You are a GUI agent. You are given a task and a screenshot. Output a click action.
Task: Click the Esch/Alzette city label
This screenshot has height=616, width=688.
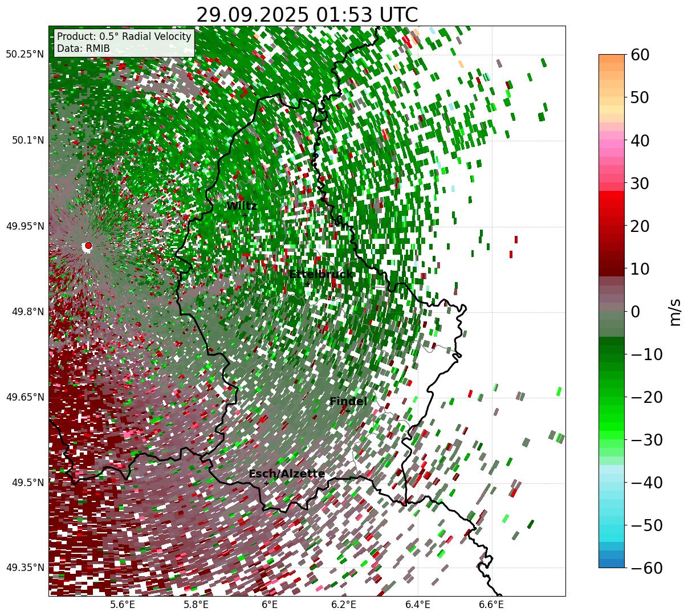[x=287, y=474]
